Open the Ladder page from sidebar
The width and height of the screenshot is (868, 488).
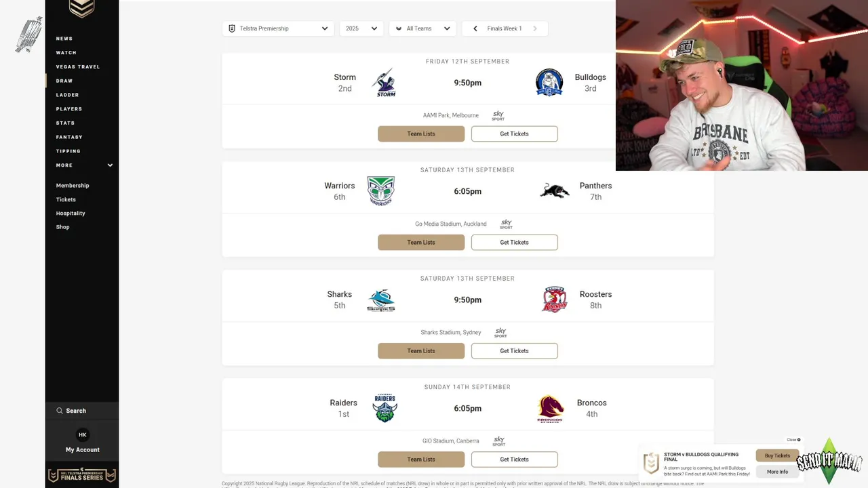[x=67, y=95]
